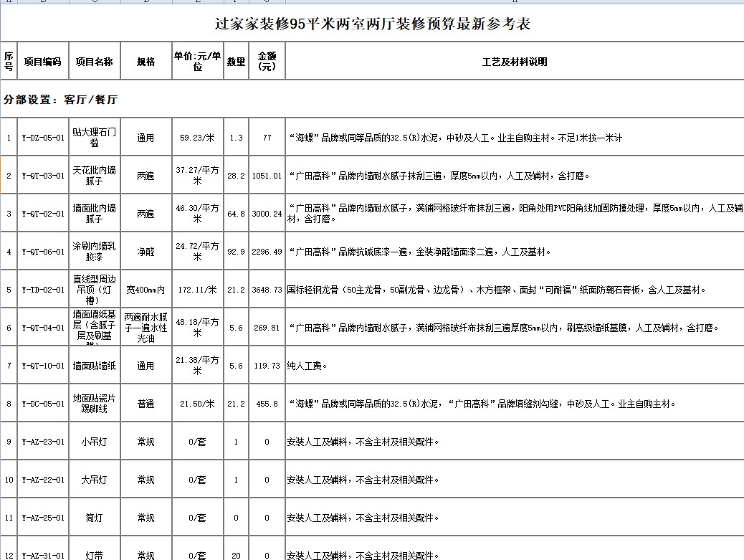Click the unit price 48.18/平方米
This screenshot has width=744, height=560.
click(197, 328)
